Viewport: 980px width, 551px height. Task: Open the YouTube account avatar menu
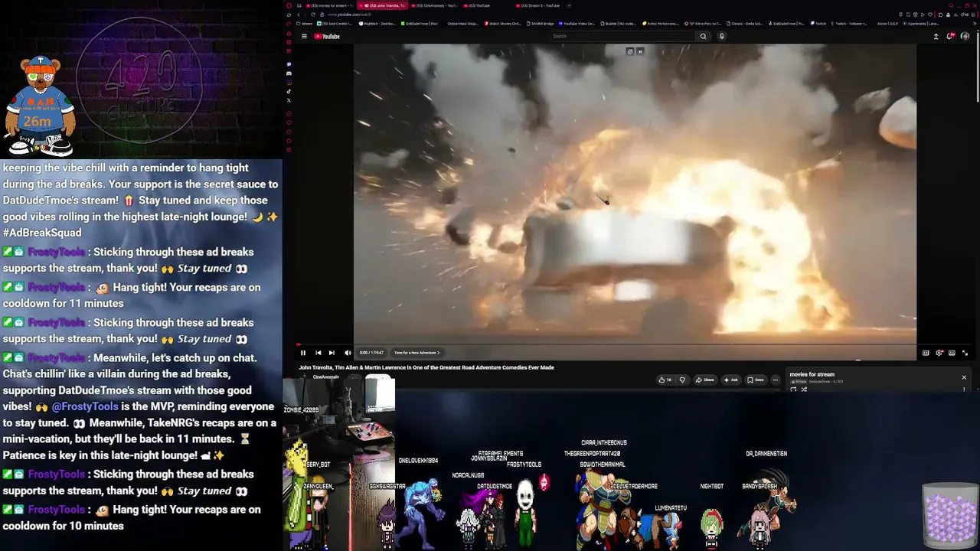pyautogui.click(x=965, y=36)
